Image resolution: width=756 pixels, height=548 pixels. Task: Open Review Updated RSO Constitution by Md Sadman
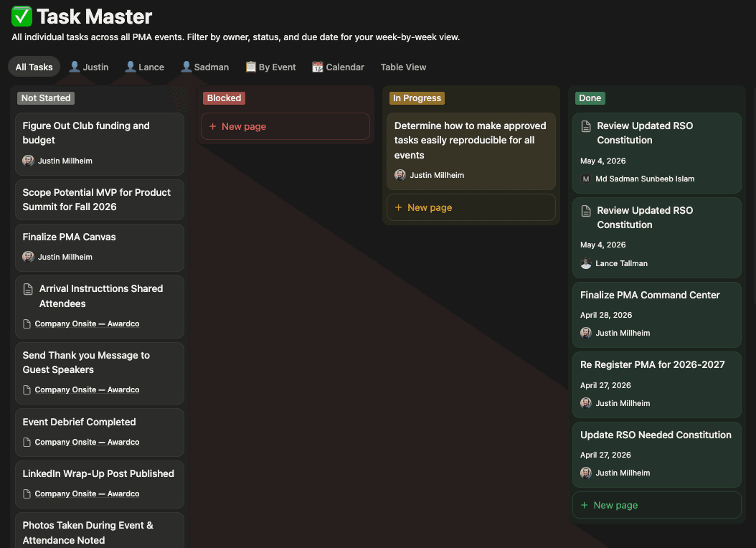[657, 153]
